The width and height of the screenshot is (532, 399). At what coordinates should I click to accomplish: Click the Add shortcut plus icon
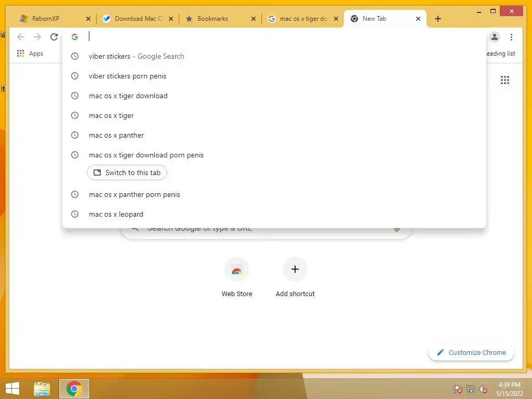(x=295, y=270)
